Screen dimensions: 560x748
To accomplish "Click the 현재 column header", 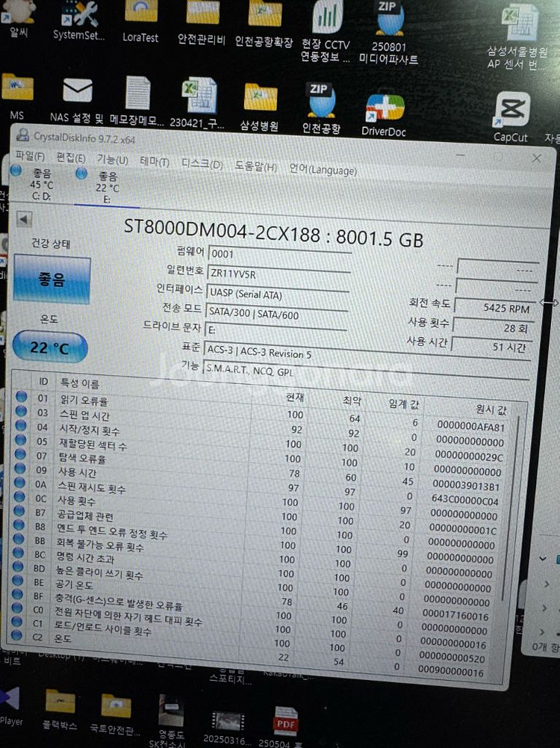I will (x=294, y=397).
